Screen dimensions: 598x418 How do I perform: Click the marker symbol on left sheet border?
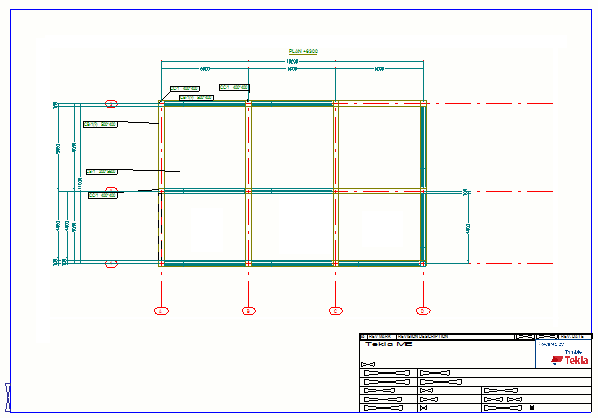point(8,397)
